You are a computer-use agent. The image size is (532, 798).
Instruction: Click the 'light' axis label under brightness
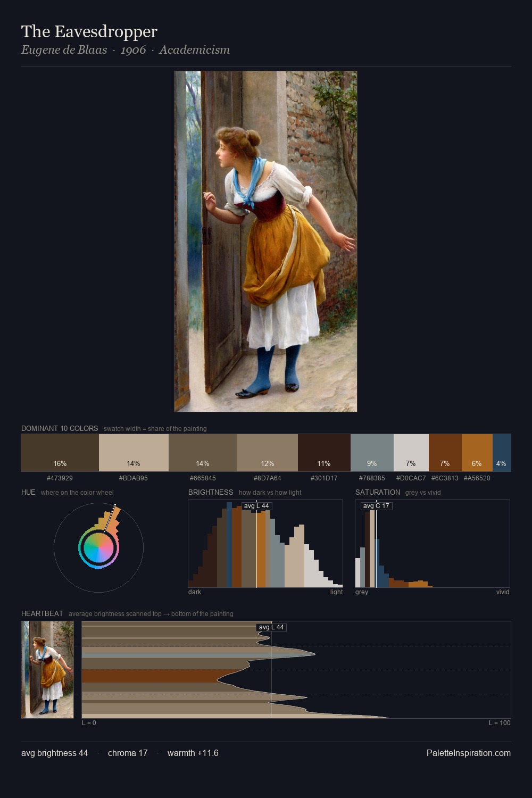[x=336, y=592]
